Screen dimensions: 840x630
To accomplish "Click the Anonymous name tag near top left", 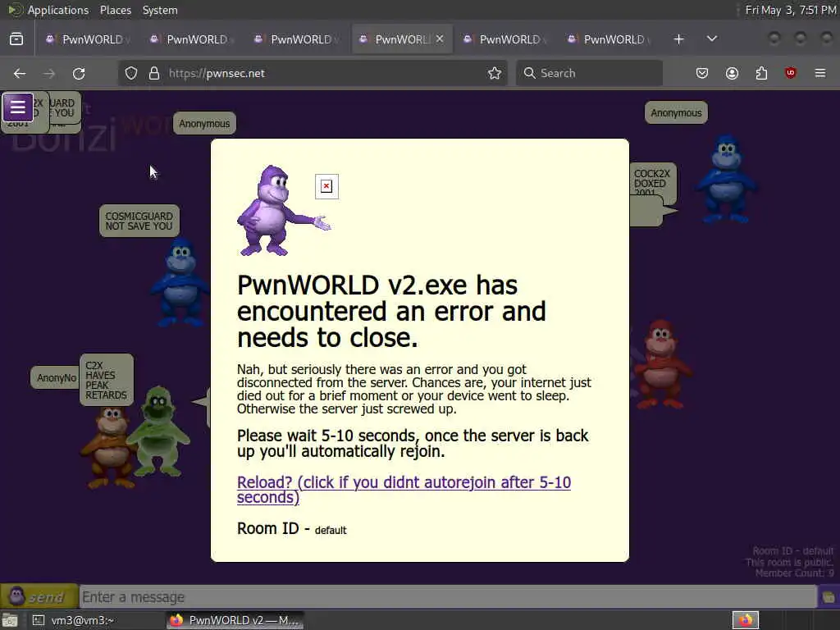I will click(x=204, y=123).
